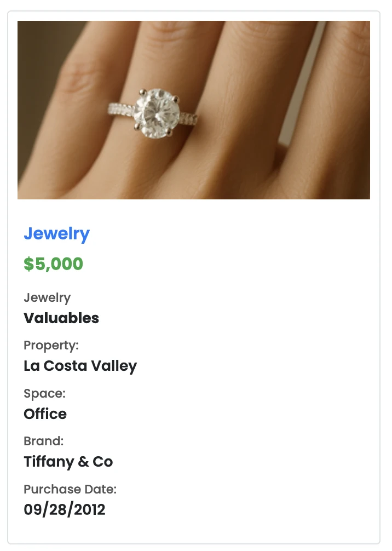Click the dollar sign of the price

click(28, 264)
